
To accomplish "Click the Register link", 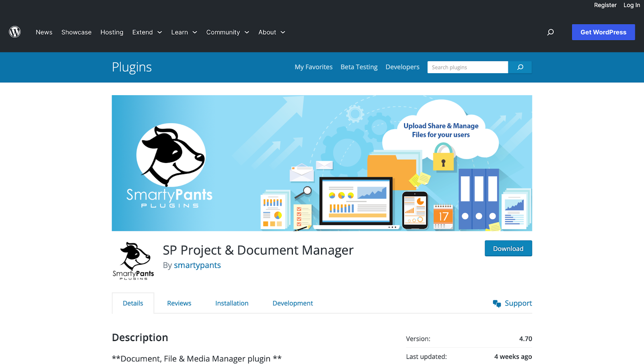I will [605, 5].
